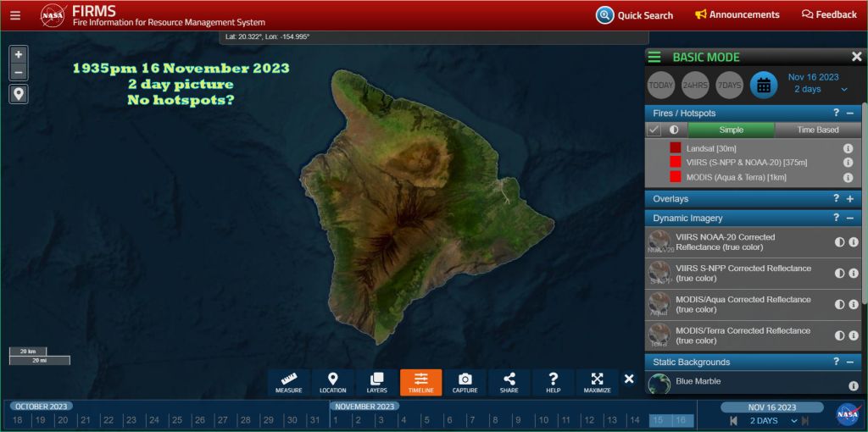
Task: Open Quick Search
Action: coord(634,15)
